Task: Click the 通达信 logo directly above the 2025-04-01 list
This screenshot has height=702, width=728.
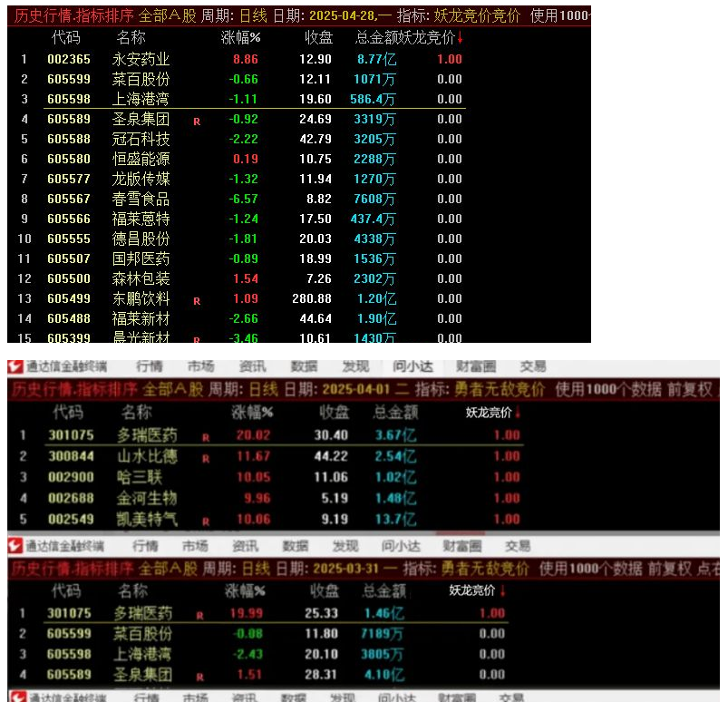Action: pyautogui.click(x=15, y=366)
